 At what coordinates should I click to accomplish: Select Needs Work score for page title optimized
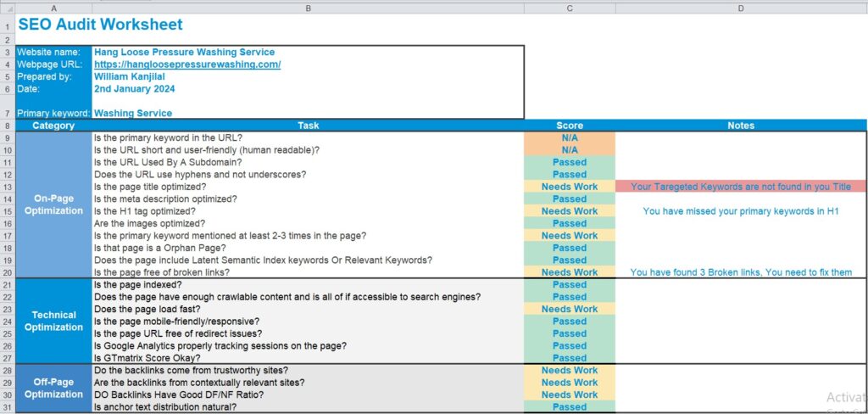point(570,187)
